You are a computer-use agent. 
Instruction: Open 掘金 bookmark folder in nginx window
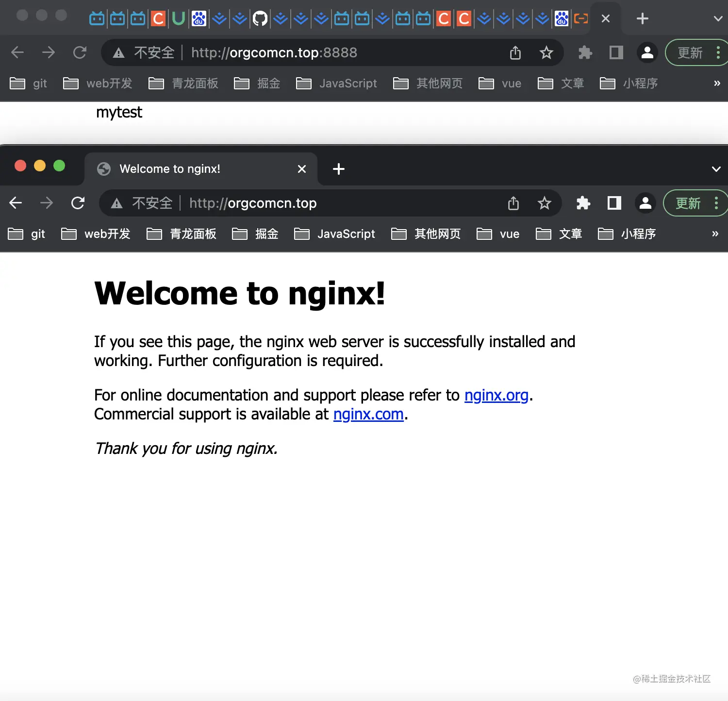click(x=255, y=234)
